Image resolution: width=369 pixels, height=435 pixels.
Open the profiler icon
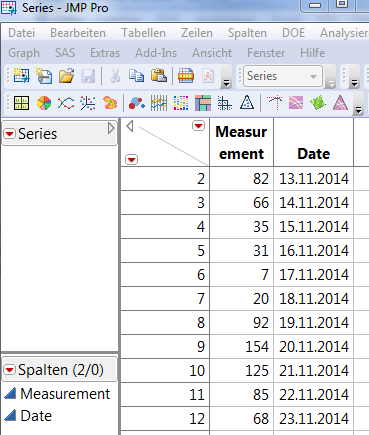(296, 103)
